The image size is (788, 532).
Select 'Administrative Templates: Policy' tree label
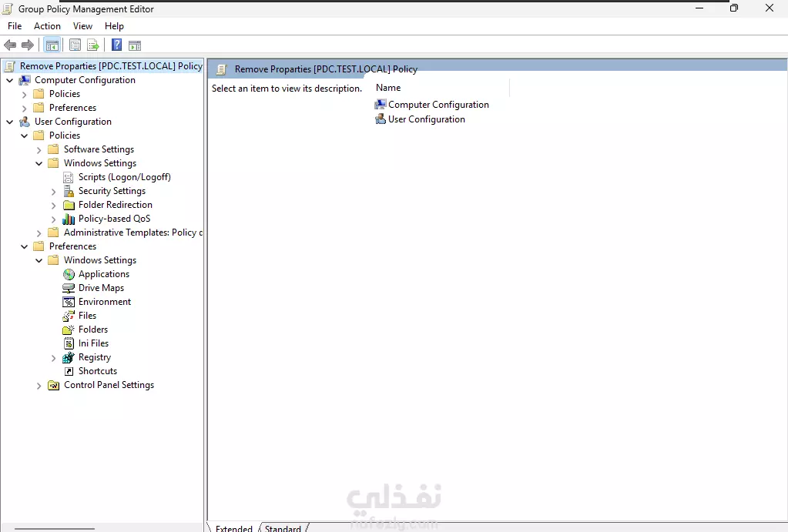pos(133,233)
